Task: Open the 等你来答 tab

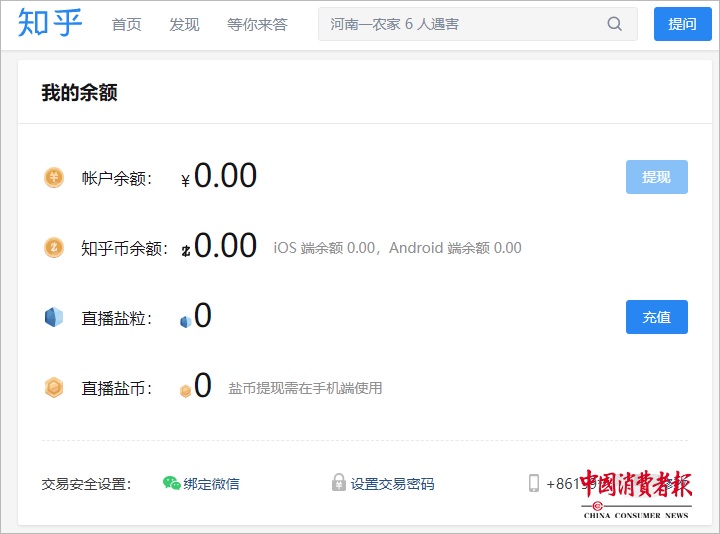Action: [257, 24]
